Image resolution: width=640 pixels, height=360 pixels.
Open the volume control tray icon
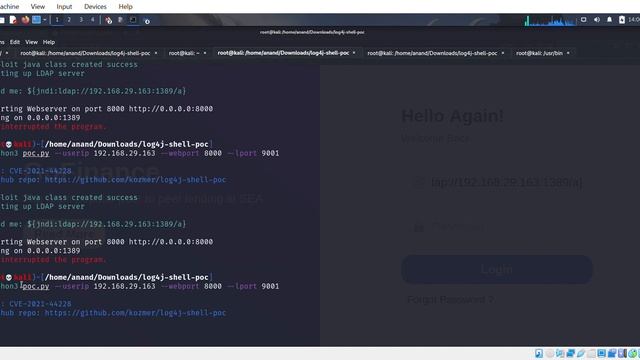coord(597,20)
